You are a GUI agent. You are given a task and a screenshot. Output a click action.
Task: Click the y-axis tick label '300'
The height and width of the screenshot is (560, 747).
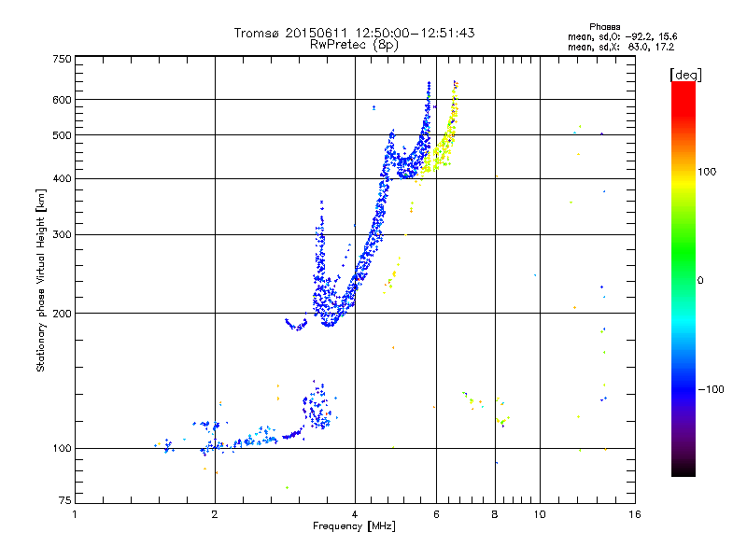point(63,235)
